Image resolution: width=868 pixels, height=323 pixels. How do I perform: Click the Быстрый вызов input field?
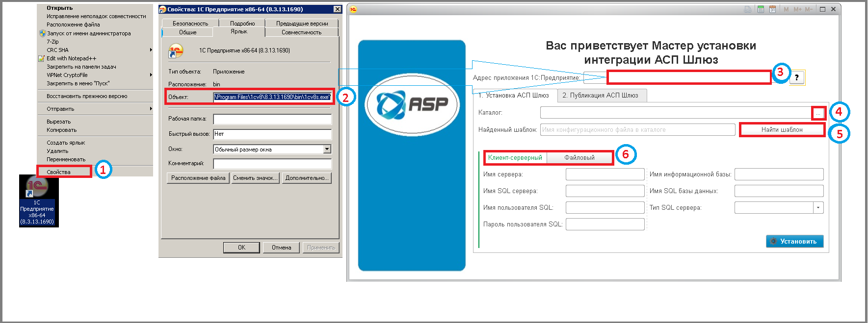272,134
